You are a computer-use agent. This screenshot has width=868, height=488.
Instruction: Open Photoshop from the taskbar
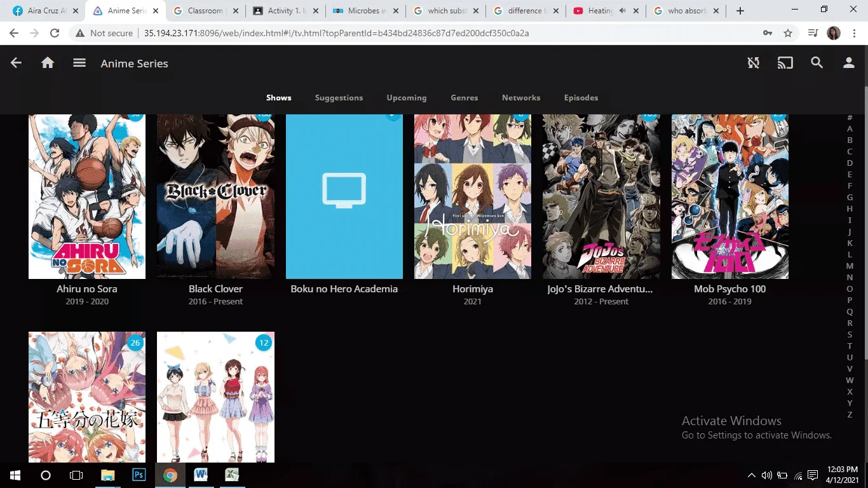click(x=139, y=475)
